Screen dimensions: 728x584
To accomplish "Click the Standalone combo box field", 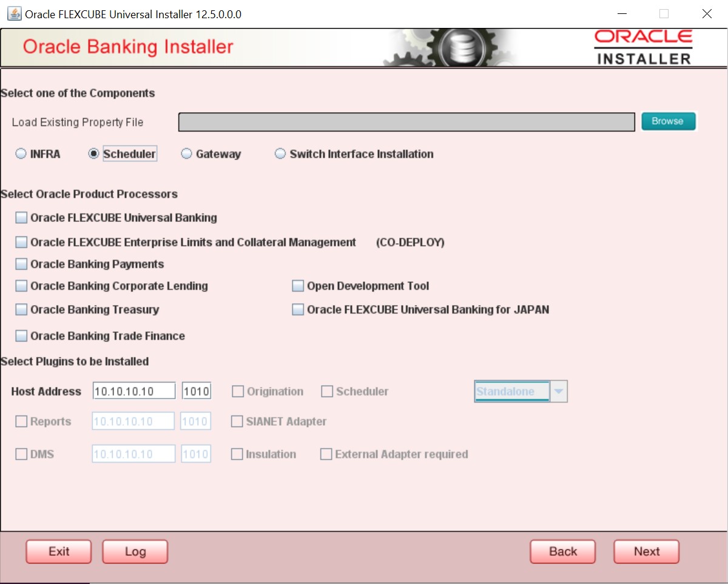I will point(512,391).
